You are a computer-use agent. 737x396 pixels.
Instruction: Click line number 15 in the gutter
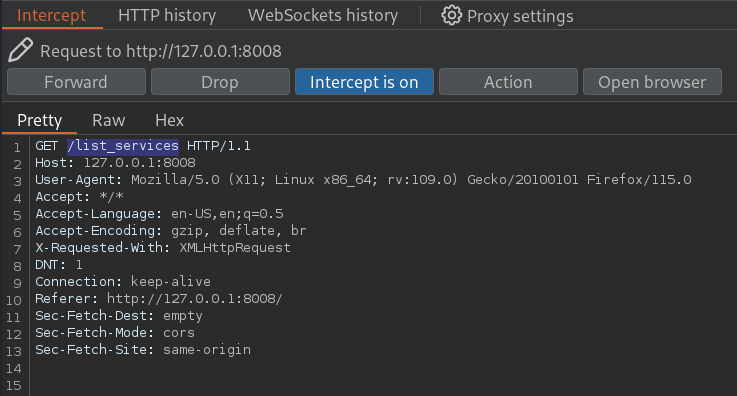click(x=14, y=386)
